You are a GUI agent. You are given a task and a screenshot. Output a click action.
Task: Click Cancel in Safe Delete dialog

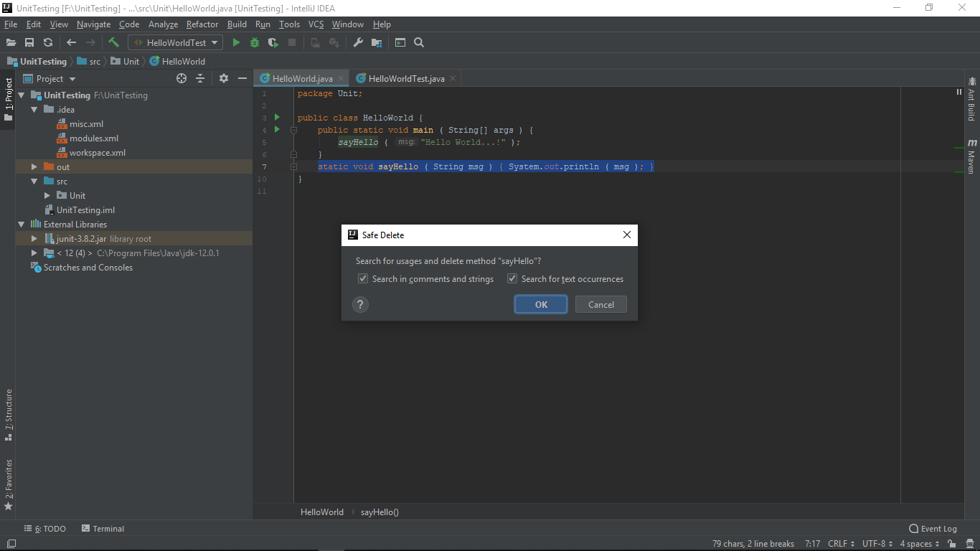coord(600,304)
